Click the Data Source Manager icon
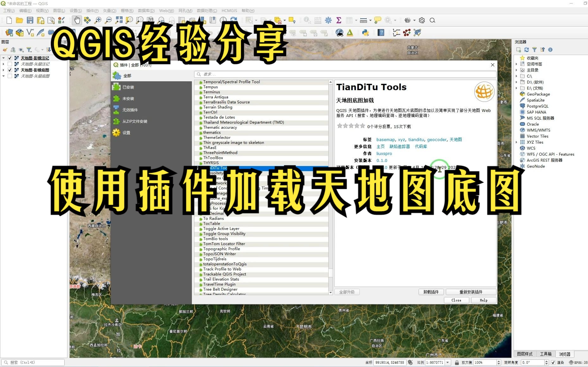Image resolution: width=588 pixels, height=367 pixels. click(x=9, y=33)
